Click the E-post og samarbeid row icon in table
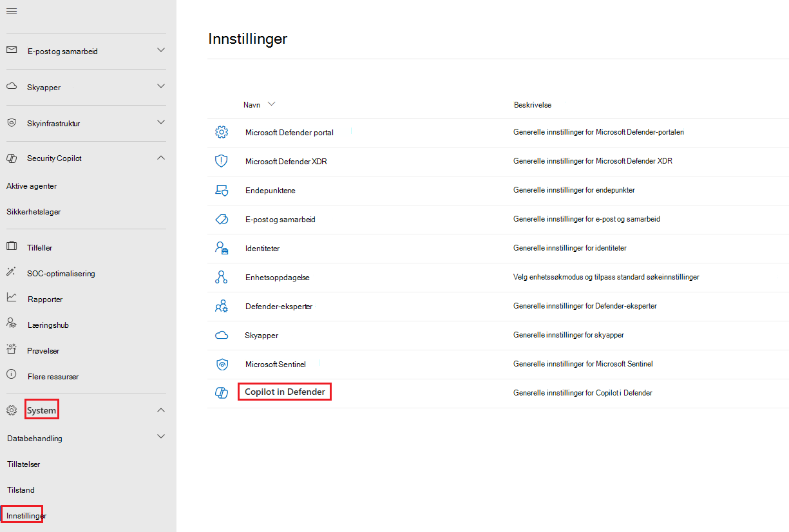The height and width of the screenshot is (532, 789). coord(222,219)
